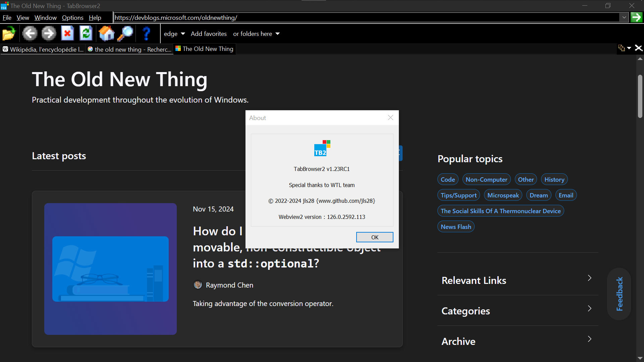This screenshot has height=362, width=644.
Task: Open the History topic tag
Action: tap(554, 180)
